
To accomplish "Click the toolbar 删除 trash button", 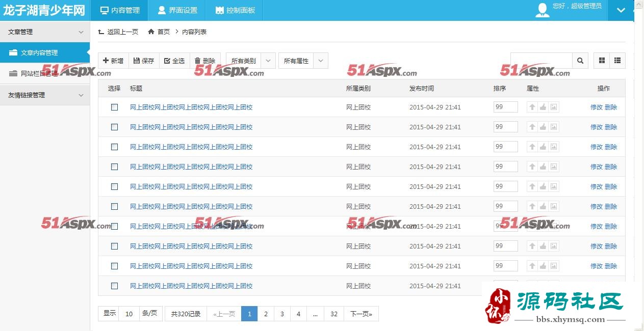I will (x=205, y=61).
